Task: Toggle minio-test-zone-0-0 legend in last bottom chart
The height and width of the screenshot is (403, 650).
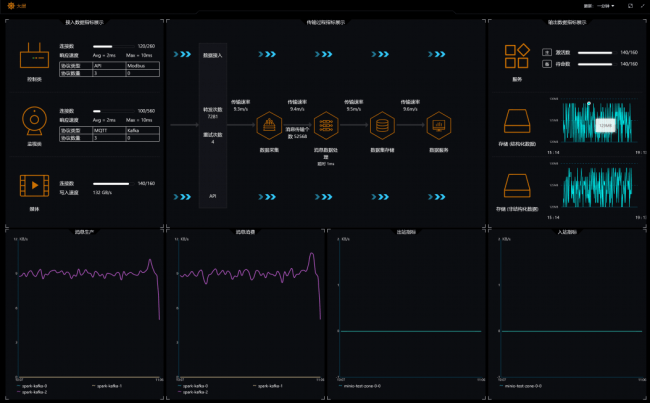Action: [520, 386]
